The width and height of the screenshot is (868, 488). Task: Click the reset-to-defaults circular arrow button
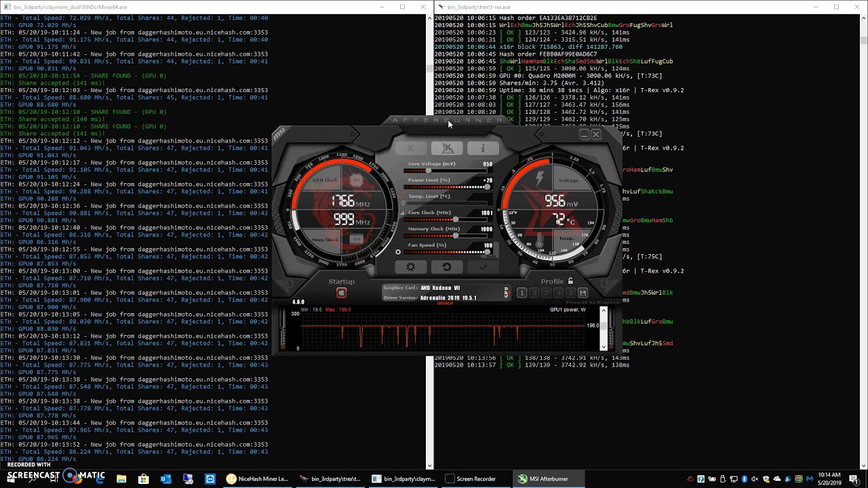(x=446, y=267)
